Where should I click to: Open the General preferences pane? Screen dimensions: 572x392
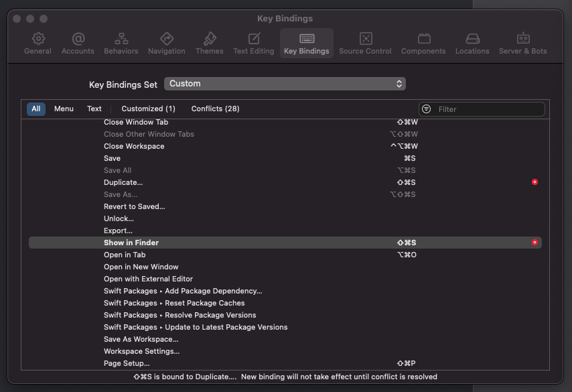[38, 44]
